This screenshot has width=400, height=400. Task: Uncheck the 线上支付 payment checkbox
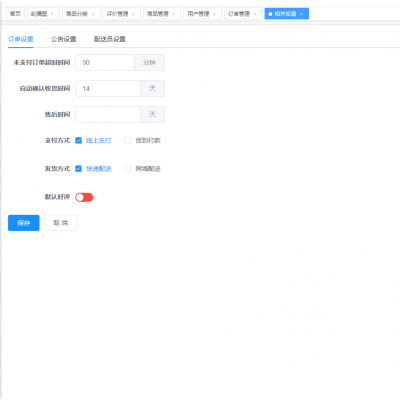[78, 140]
